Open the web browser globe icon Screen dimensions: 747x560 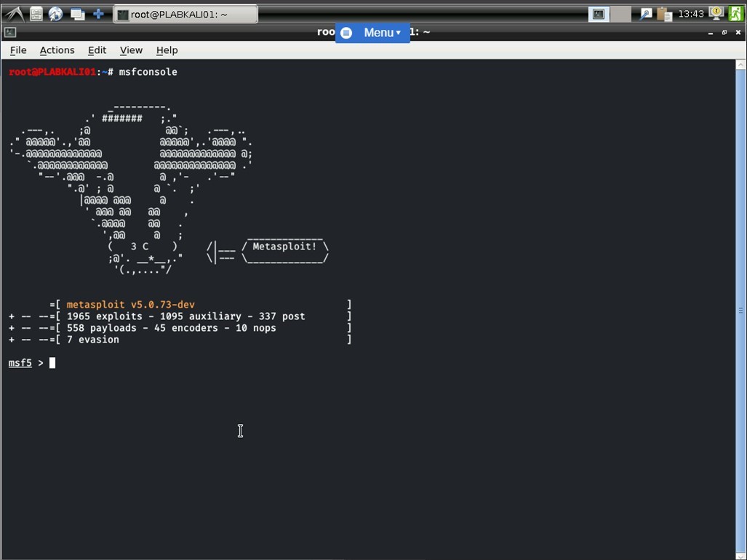pyautogui.click(x=56, y=14)
